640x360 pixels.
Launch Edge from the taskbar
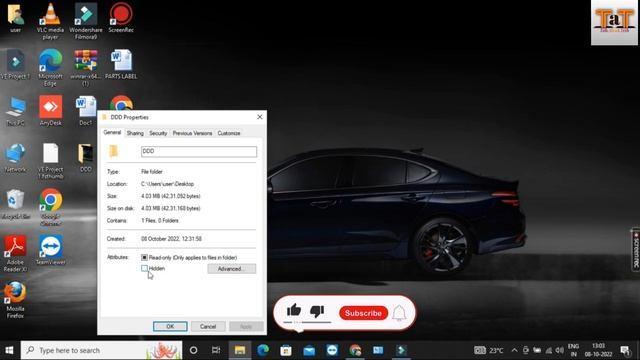pyautogui.click(x=263, y=350)
